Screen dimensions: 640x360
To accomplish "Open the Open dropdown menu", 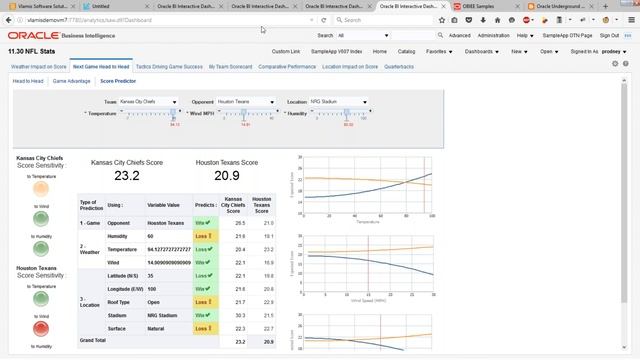I will coord(549,51).
